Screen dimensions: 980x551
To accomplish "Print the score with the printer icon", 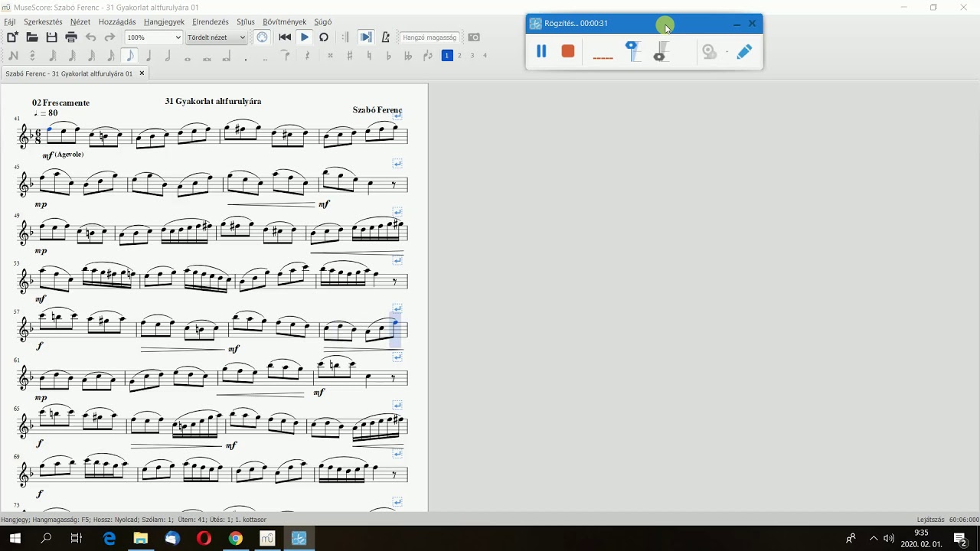I will [71, 37].
